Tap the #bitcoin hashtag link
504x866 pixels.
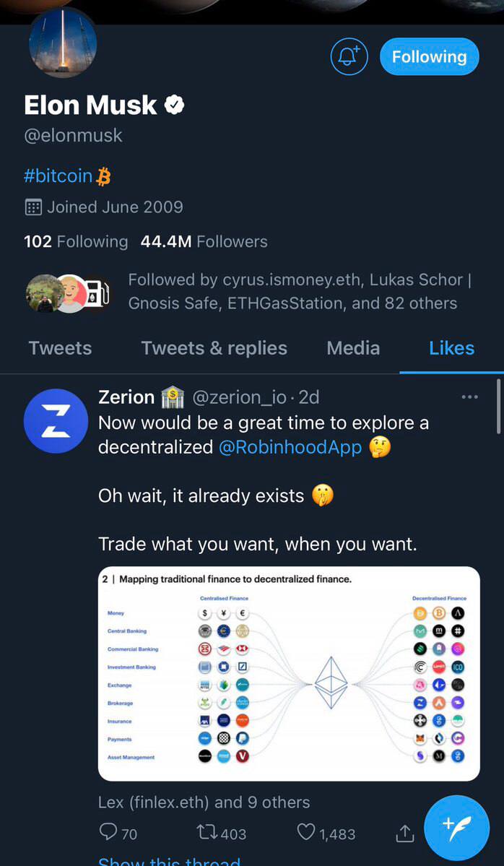click(58, 176)
